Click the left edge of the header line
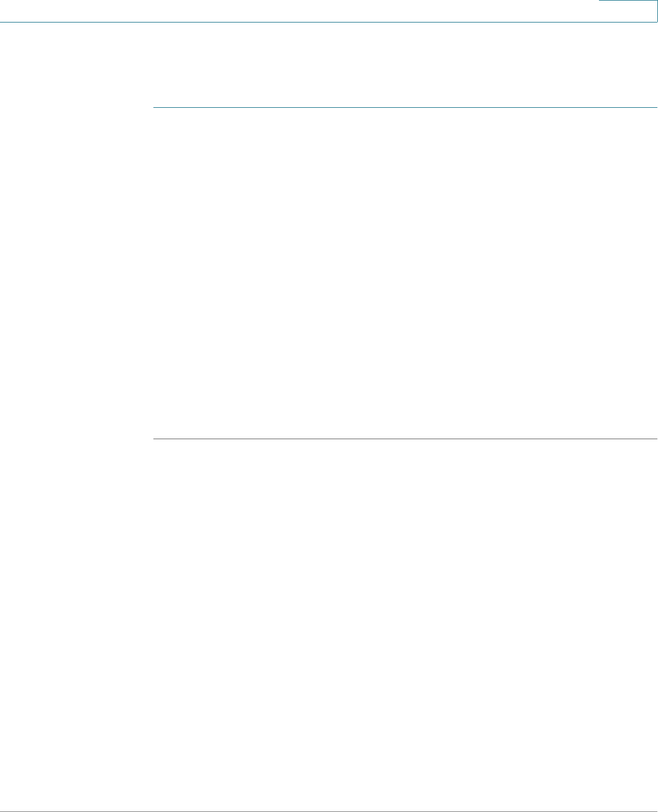This screenshot has width=658, height=812. tap(2, 23)
